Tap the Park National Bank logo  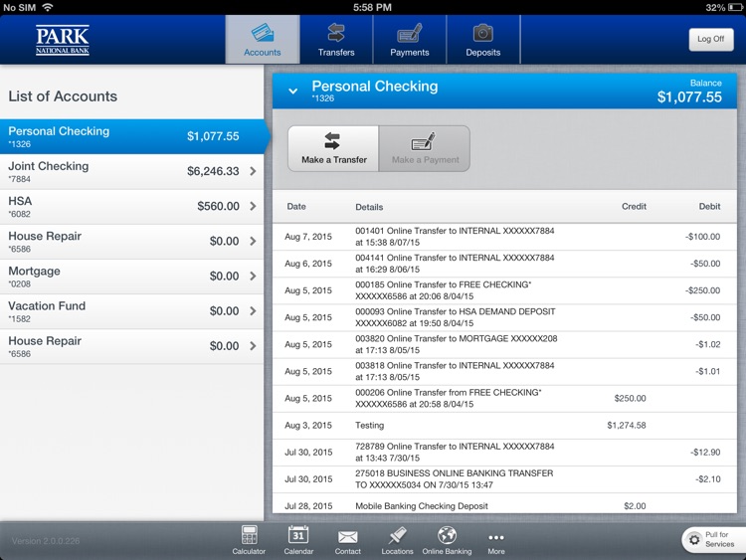63,40
